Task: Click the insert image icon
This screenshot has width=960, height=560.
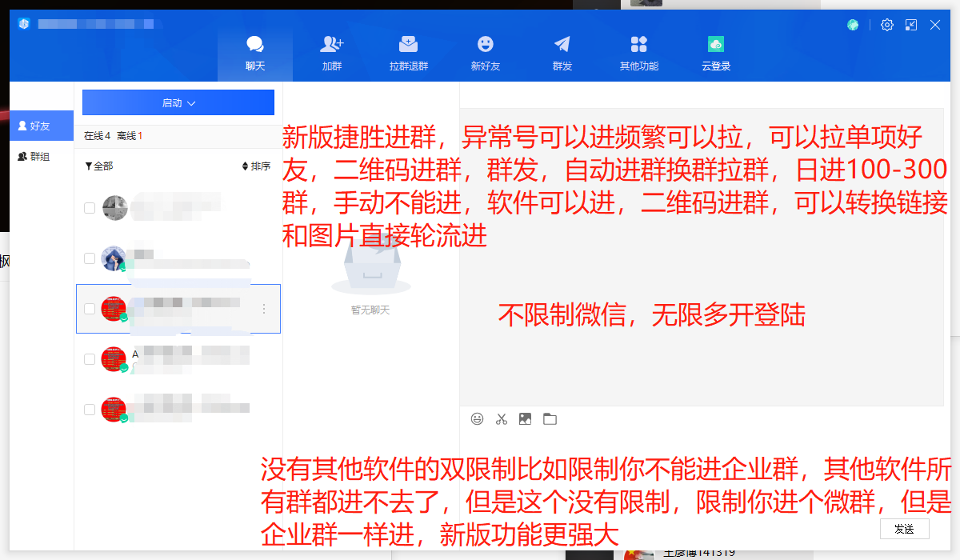Action: (x=525, y=418)
